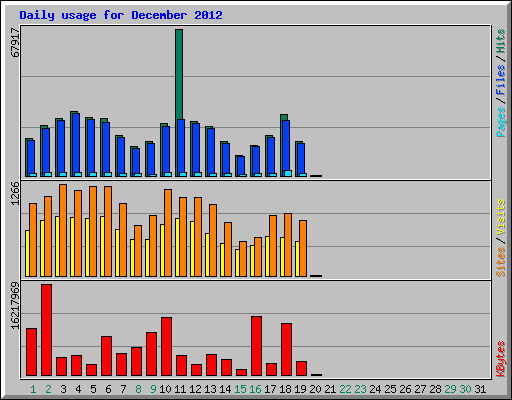Click day label 27 on the x-axis
The height and width of the screenshot is (400, 512).
[420, 389]
